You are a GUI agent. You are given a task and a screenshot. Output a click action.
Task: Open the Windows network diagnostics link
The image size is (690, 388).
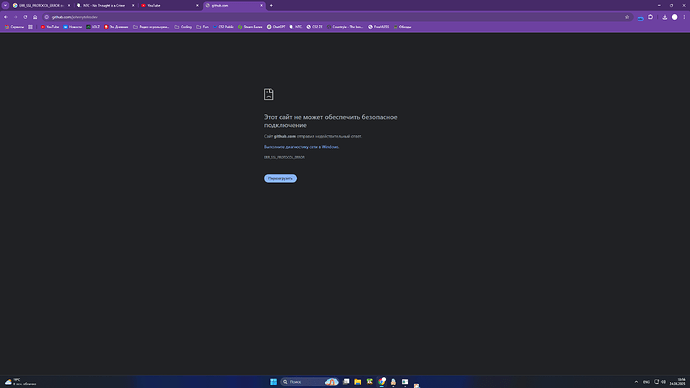tap(301, 147)
